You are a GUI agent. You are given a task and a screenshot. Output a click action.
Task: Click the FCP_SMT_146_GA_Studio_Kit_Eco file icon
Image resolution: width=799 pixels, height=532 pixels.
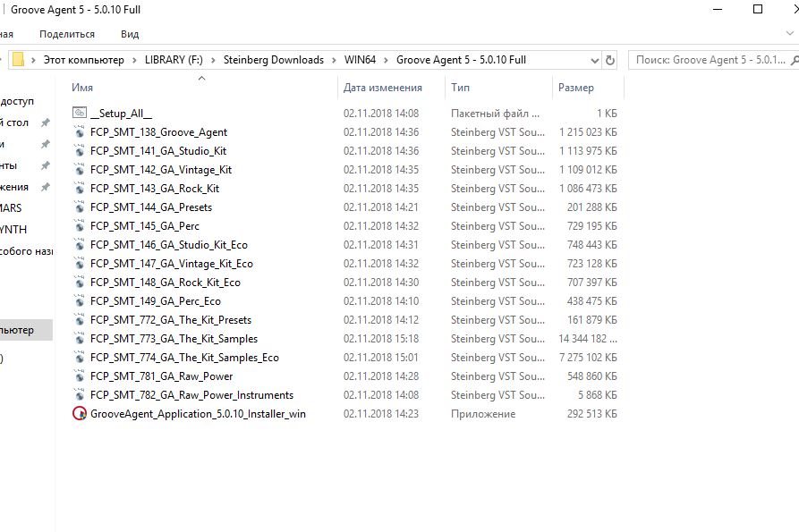tap(80, 245)
